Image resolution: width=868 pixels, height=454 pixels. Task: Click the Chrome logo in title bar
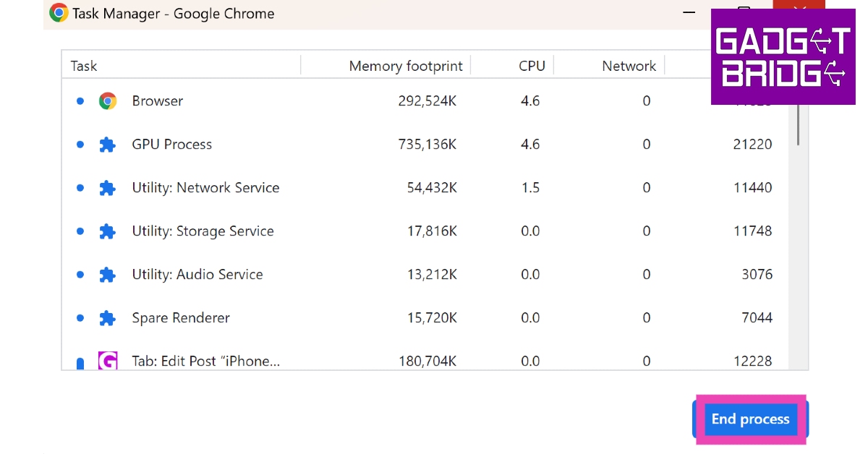coord(59,13)
